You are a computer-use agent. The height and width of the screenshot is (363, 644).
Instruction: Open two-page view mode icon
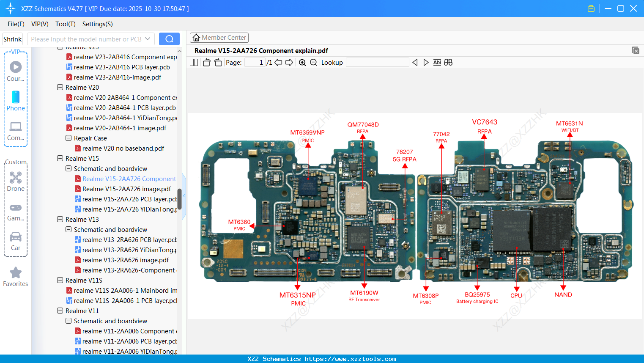pyautogui.click(x=194, y=62)
